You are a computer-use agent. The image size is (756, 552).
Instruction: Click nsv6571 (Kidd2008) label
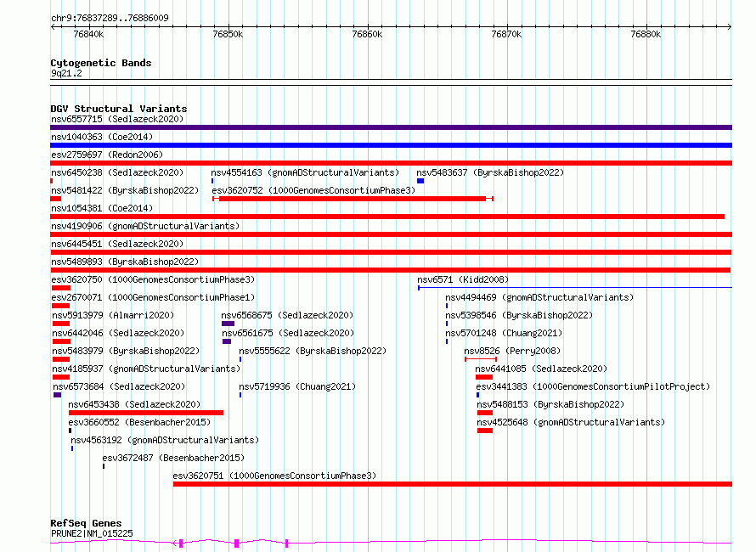click(463, 279)
